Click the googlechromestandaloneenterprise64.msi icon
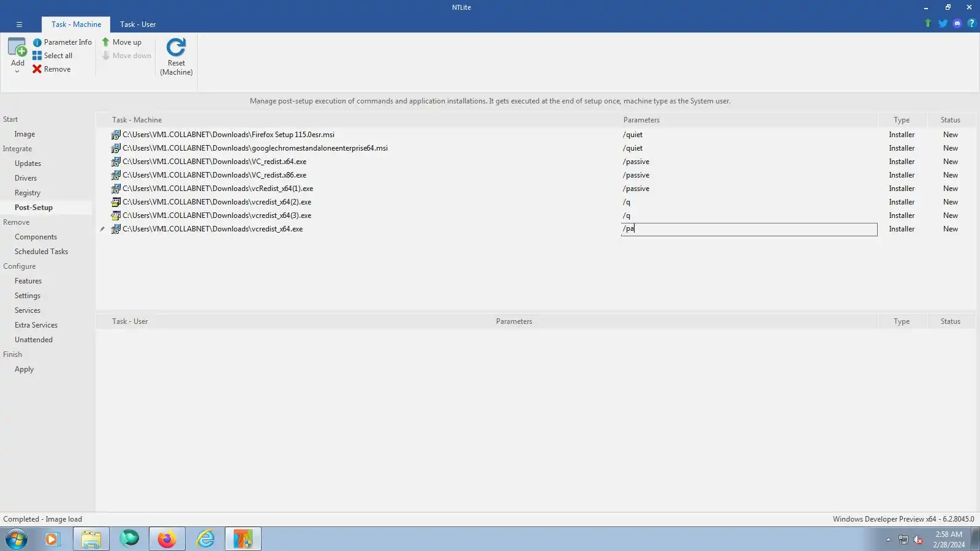 [116, 148]
